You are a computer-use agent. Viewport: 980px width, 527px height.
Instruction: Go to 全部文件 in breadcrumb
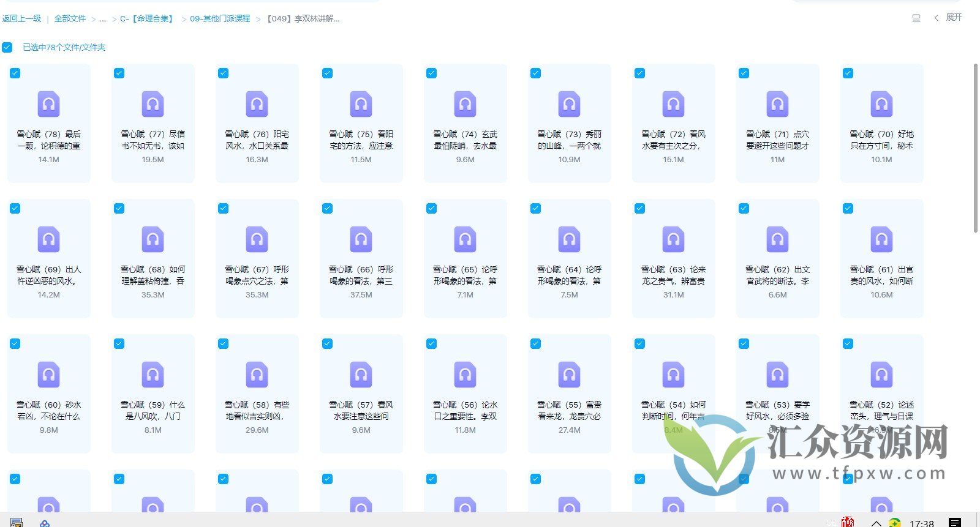point(70,19)
